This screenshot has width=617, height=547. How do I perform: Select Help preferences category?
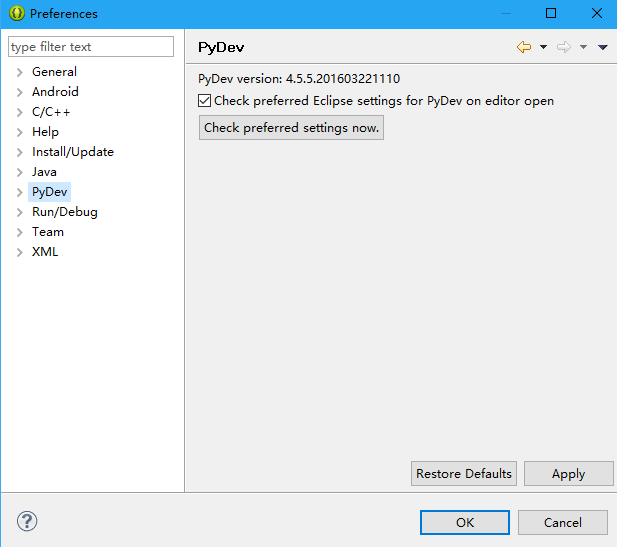[x=45, y=132]
